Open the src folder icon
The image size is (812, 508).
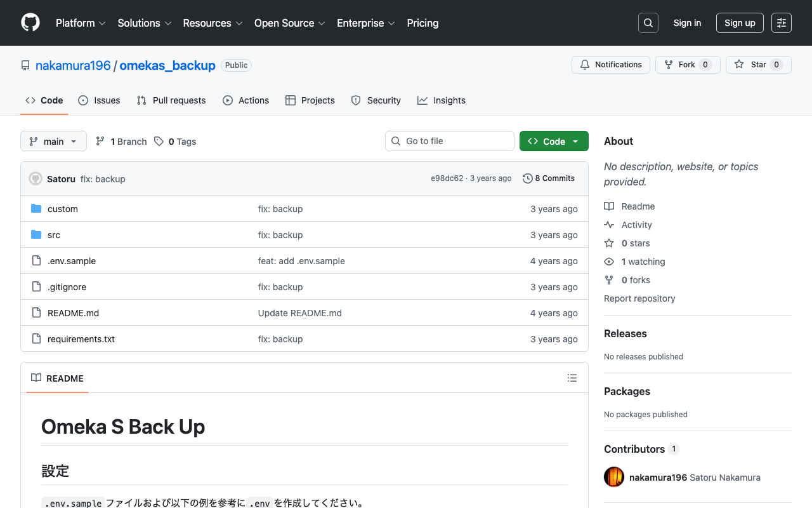(36, 234)
